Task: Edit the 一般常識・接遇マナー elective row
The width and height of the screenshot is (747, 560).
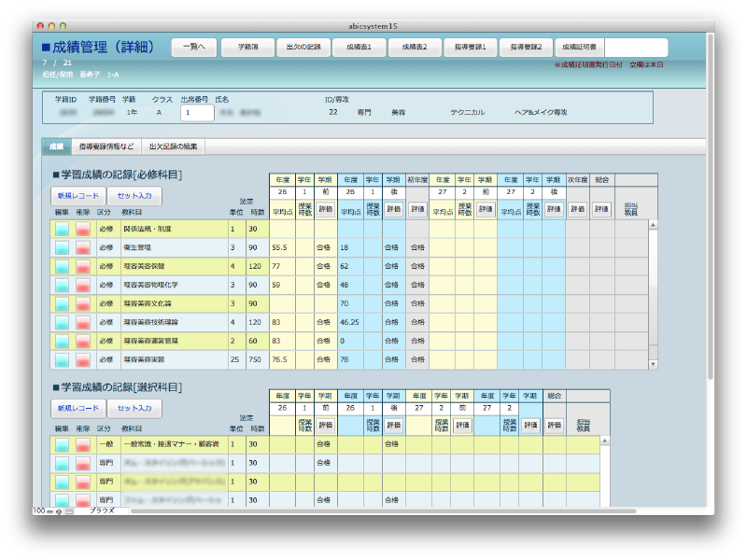Action: (x=62, y=445)
